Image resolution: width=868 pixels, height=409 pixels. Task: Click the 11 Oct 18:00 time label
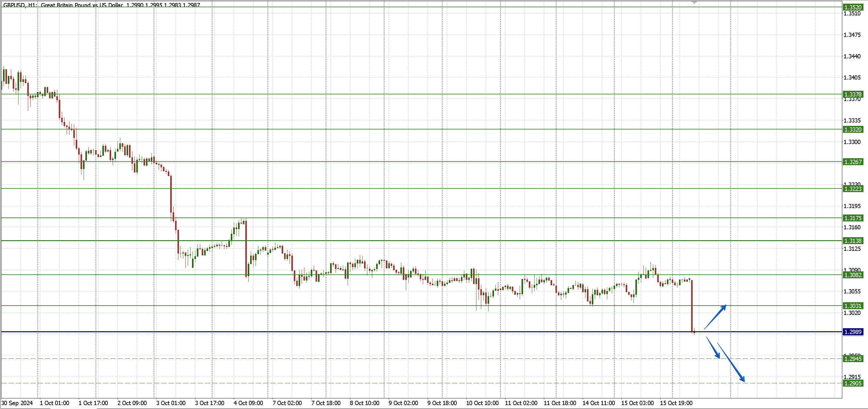(x=560, y=403)
